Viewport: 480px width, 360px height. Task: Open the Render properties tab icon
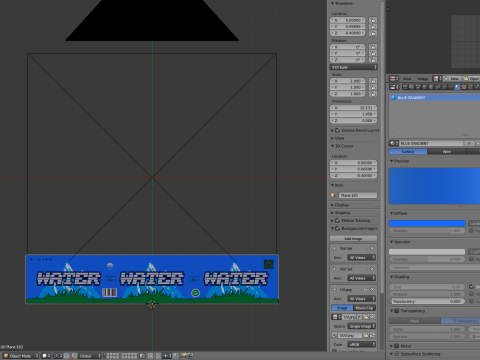405,87
